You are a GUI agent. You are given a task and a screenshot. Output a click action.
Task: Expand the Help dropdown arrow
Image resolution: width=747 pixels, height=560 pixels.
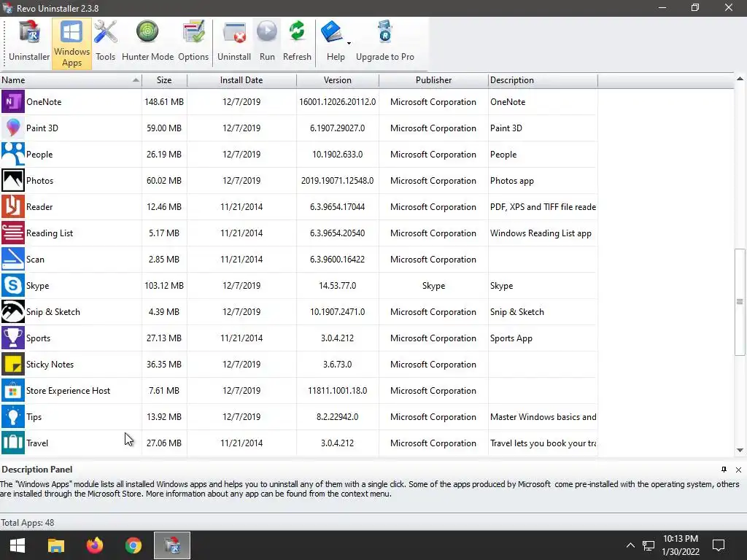(x=349, y=43)
